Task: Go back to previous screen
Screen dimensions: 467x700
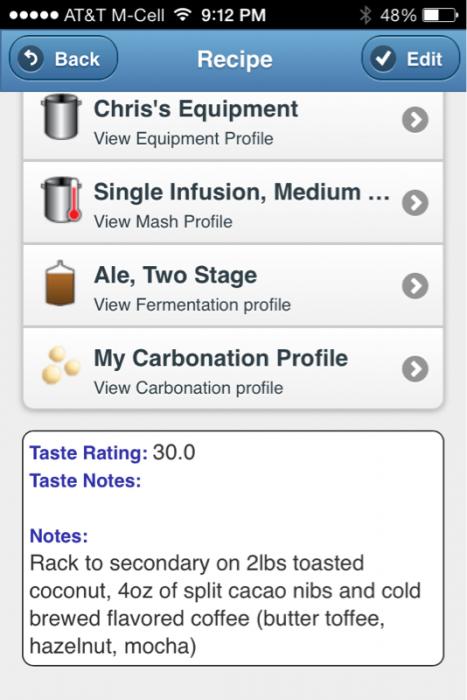Action: coord(63,58)
